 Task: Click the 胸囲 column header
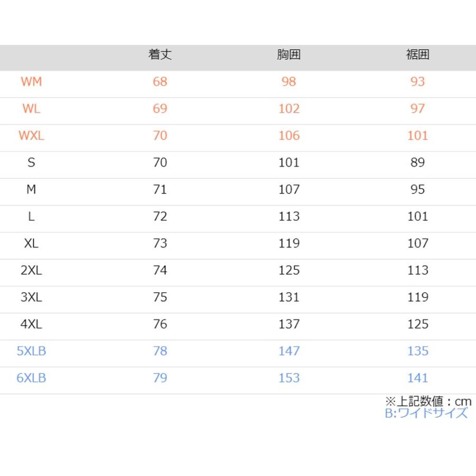(289, 54)
